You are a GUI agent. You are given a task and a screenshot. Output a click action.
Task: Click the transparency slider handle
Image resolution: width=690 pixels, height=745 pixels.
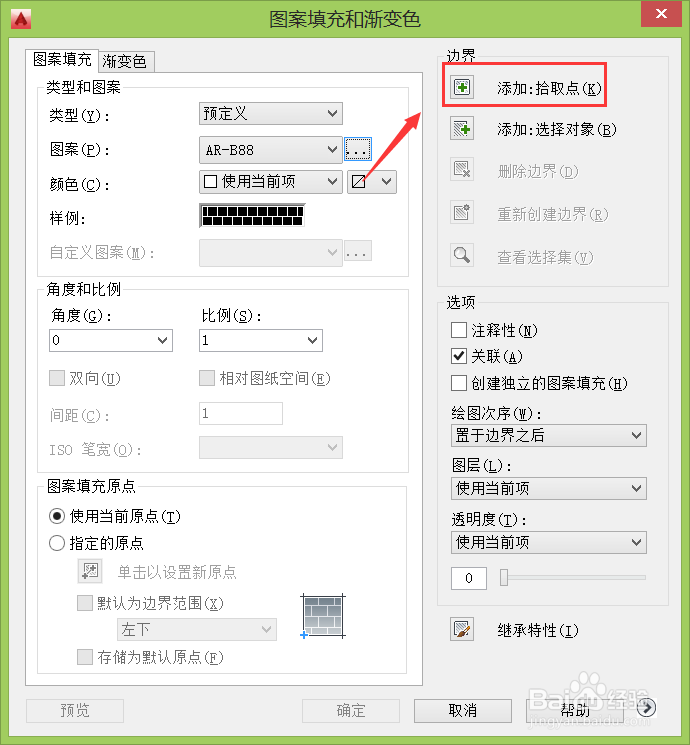tap(504, 578)
